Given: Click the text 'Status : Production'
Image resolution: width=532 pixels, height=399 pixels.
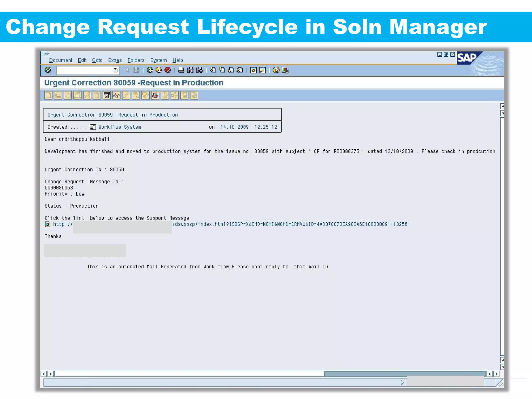Looking at the screenshot, I should 71,206.
